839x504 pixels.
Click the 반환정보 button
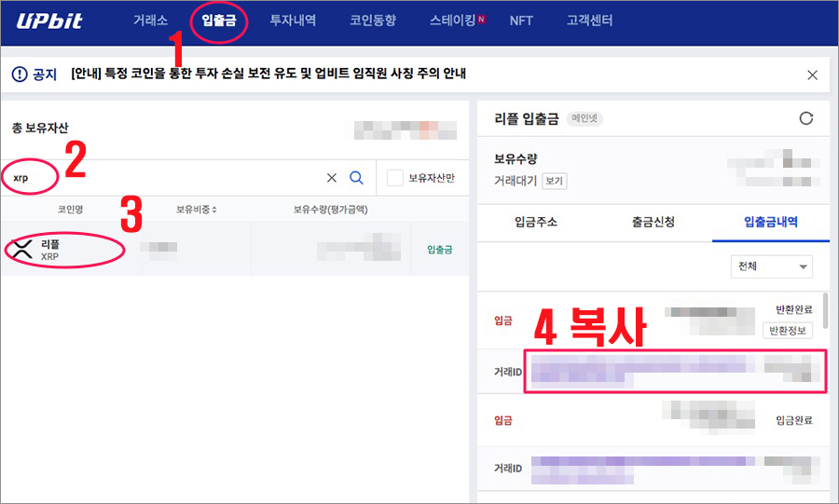pyautogui.click(x=788, y=331)
